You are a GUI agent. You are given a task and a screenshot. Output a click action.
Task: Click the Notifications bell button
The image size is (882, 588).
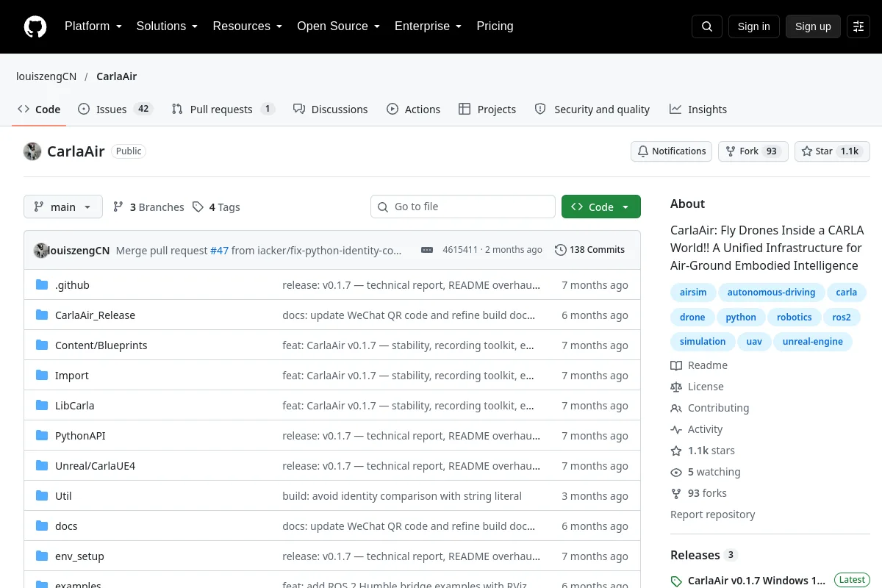pos(671,151)
